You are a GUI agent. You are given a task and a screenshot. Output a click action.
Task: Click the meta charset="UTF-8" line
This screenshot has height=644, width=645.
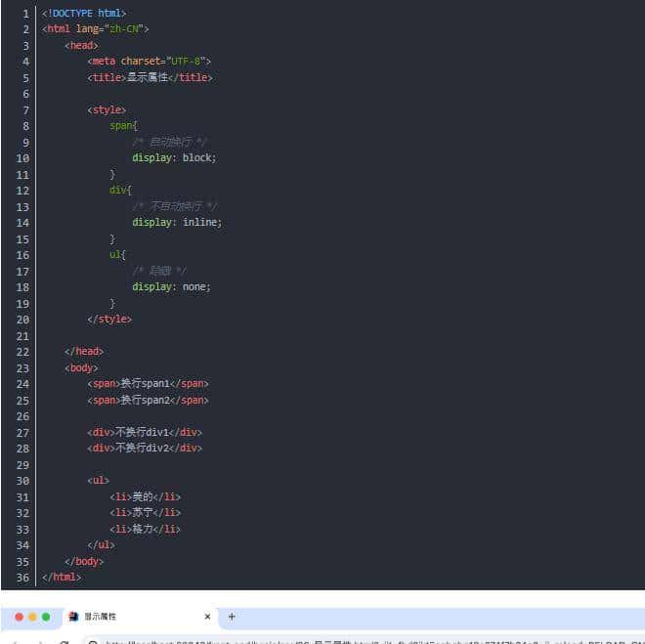click(x=149, y=62)
